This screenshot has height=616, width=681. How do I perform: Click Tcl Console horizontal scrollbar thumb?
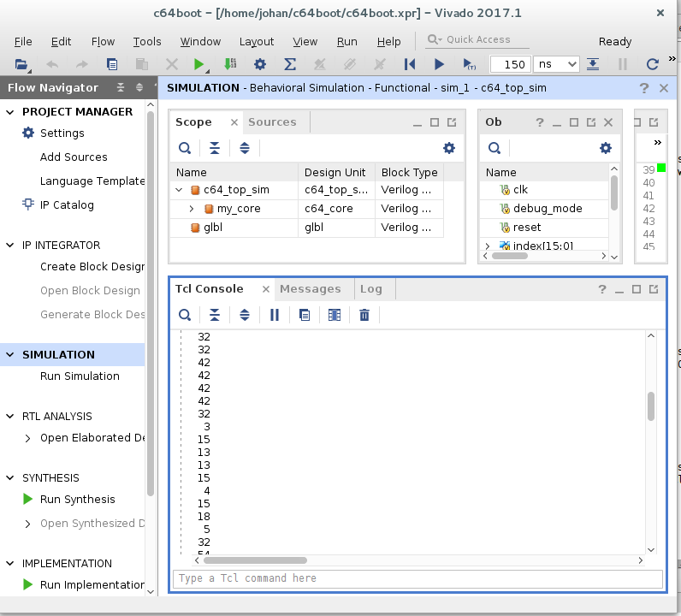coord(255,560)
